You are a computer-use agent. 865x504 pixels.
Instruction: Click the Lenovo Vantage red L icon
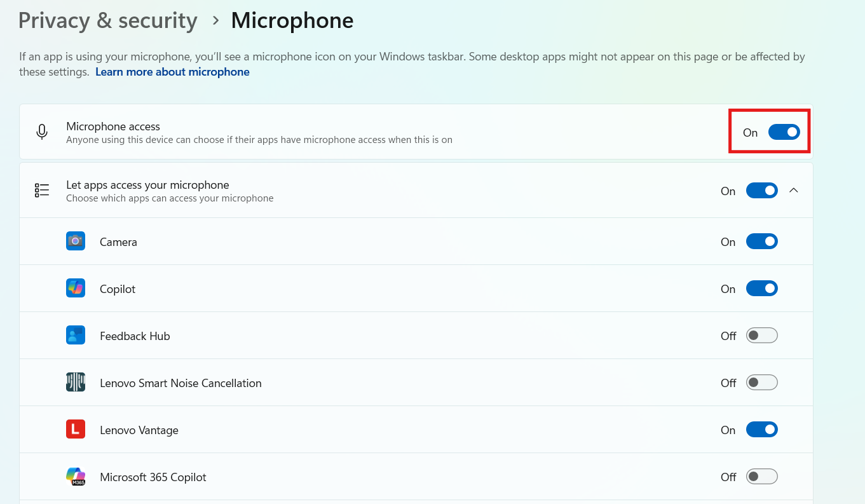point(75,429)
